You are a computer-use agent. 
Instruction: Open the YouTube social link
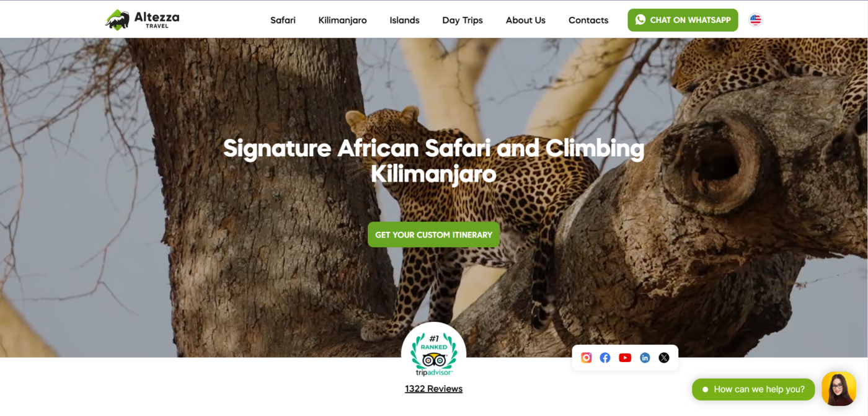[625, 358]
